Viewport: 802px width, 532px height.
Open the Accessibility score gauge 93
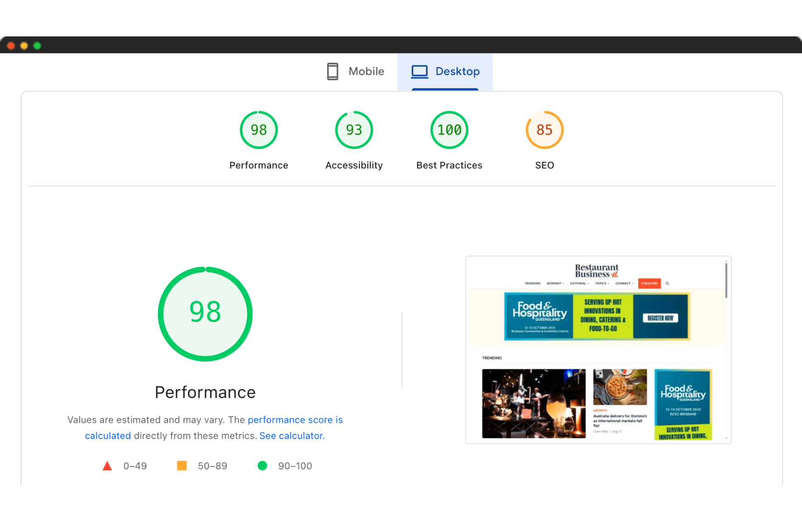tap(354, 130)
